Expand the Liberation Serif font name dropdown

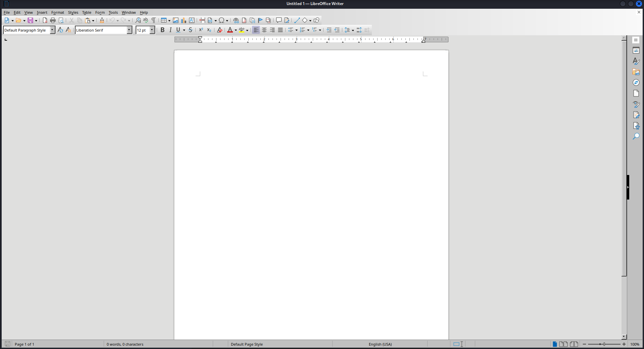[129, 30]
